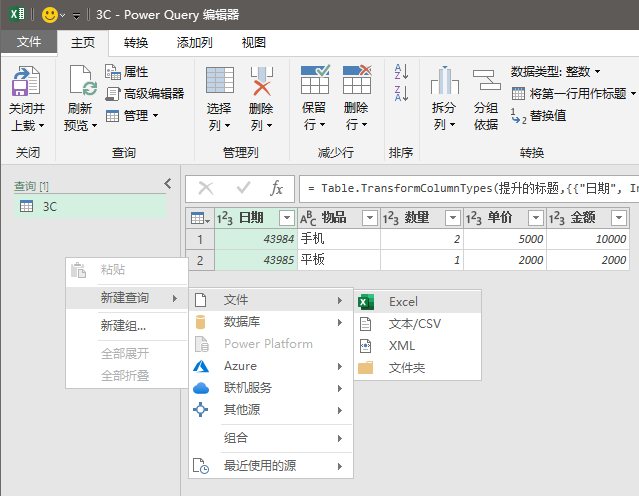639x496 pixels.
Task: Open the File (文件) tab
Action: (x=29, y=42)
